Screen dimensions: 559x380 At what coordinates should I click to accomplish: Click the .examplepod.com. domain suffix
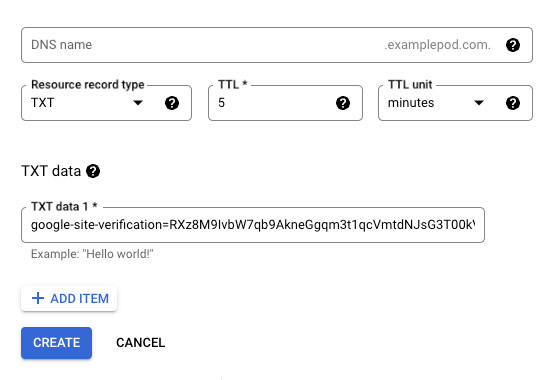pyautogui.click(x=437, y=45)
